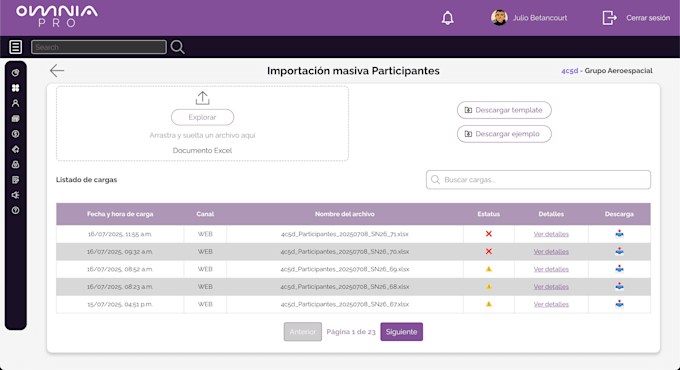Click the warning triangle status of SN26_67.xlsx

[x=489, y=304]
